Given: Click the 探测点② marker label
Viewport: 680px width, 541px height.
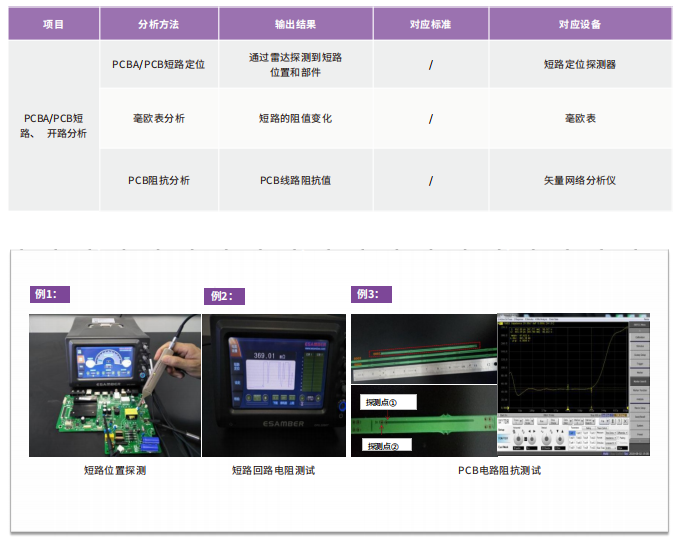Looking at the screenshot, I should tap(382, 446).
